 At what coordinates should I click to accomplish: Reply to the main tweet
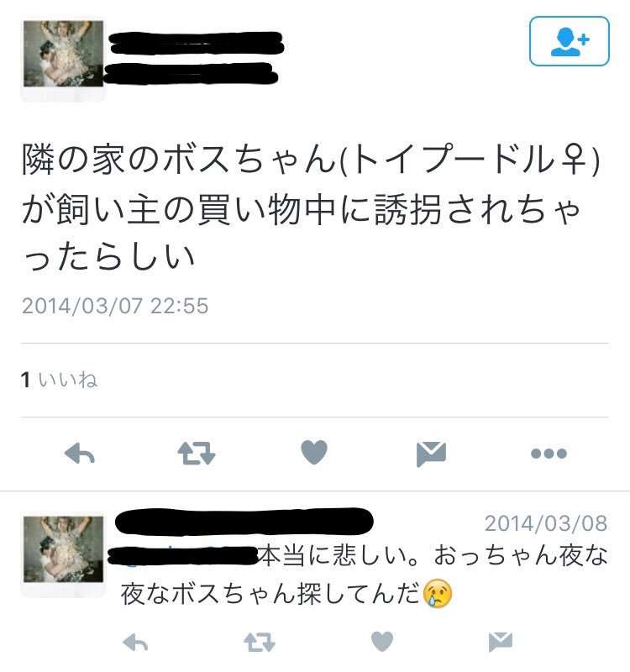click(80, 454)
